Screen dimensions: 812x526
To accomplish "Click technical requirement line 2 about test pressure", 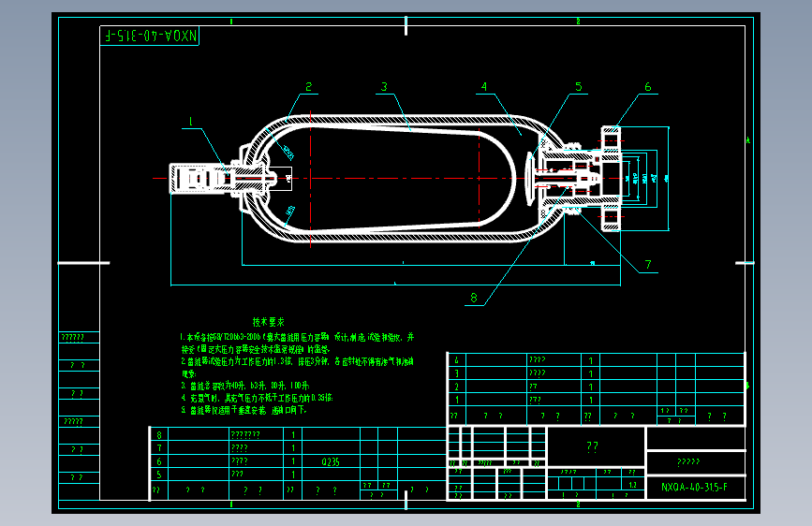I will point(297,367).
